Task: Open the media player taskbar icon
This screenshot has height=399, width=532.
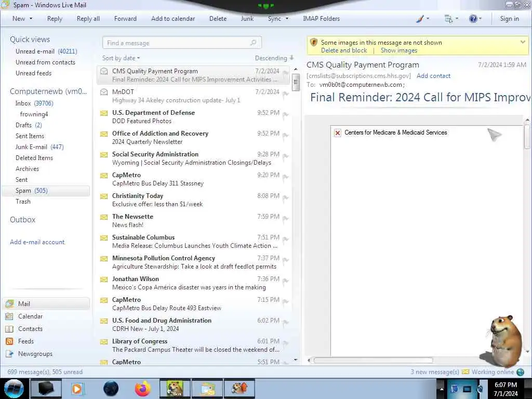Action: point(77,389)
